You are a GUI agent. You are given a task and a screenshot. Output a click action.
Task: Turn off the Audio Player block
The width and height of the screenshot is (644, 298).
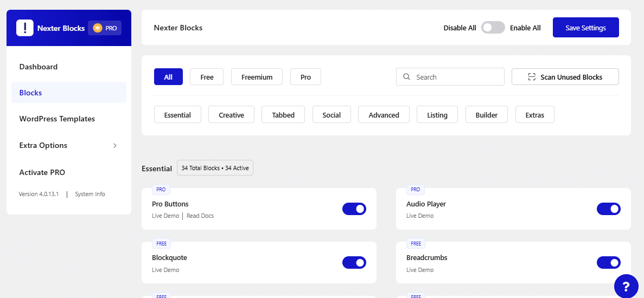click(x=608, y=209)
